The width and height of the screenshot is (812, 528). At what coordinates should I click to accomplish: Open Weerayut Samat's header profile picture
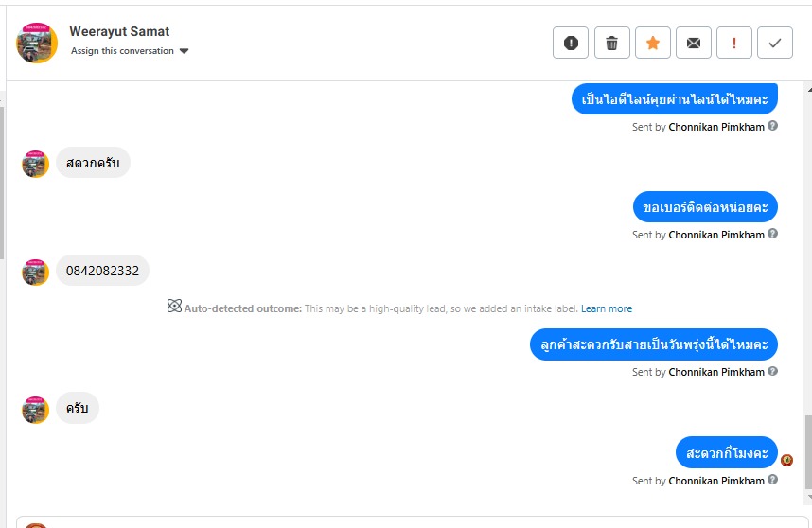[x=37, y=43]
